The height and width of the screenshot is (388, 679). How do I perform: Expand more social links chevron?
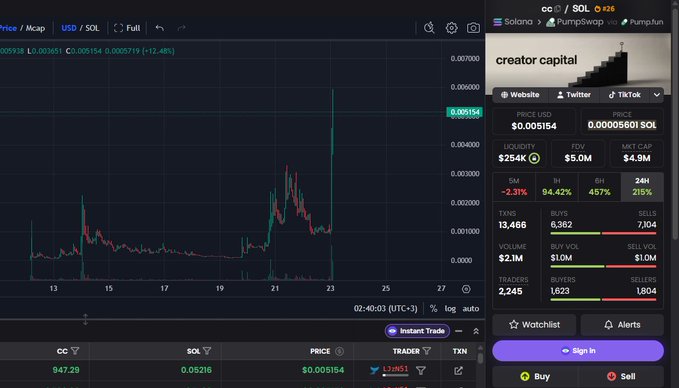(657, 94)
